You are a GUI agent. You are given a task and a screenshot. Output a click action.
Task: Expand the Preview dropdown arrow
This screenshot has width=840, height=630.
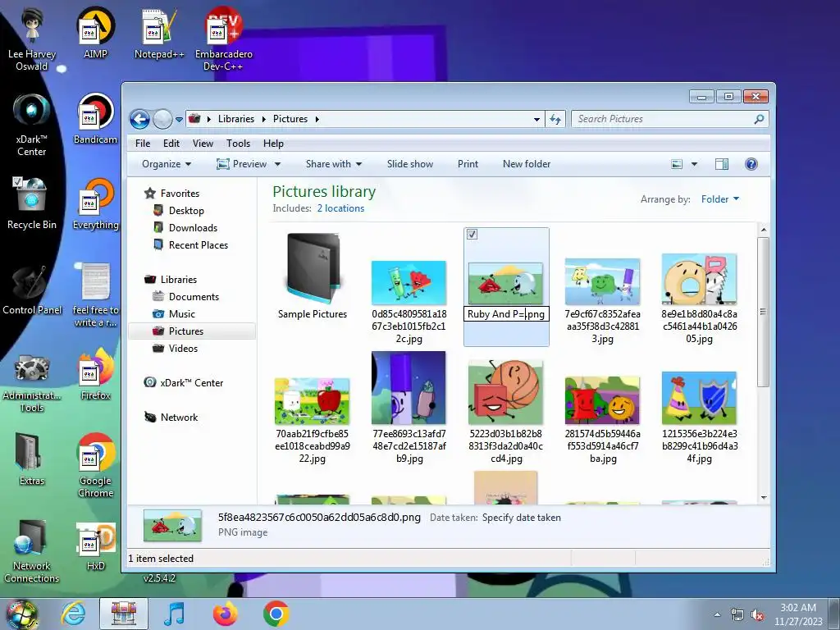pos(277,164)
